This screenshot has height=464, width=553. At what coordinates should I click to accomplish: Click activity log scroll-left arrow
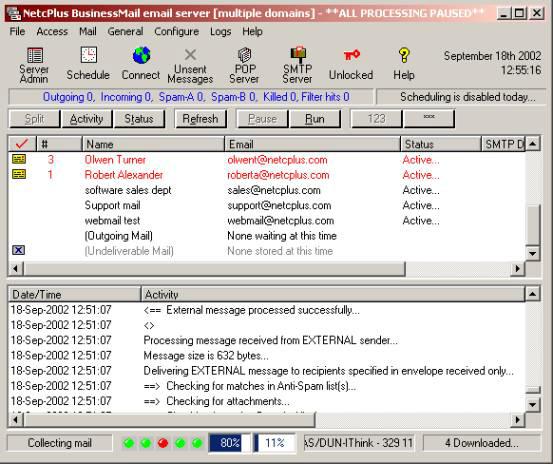click(x=15, y=420)
